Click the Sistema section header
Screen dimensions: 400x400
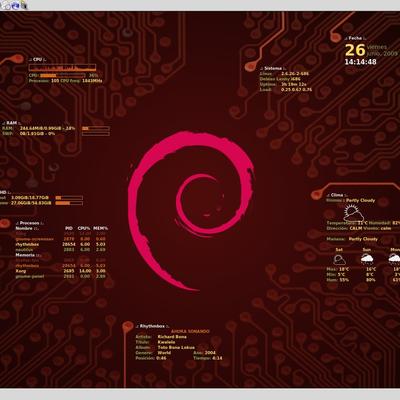[x=273, y=68]
